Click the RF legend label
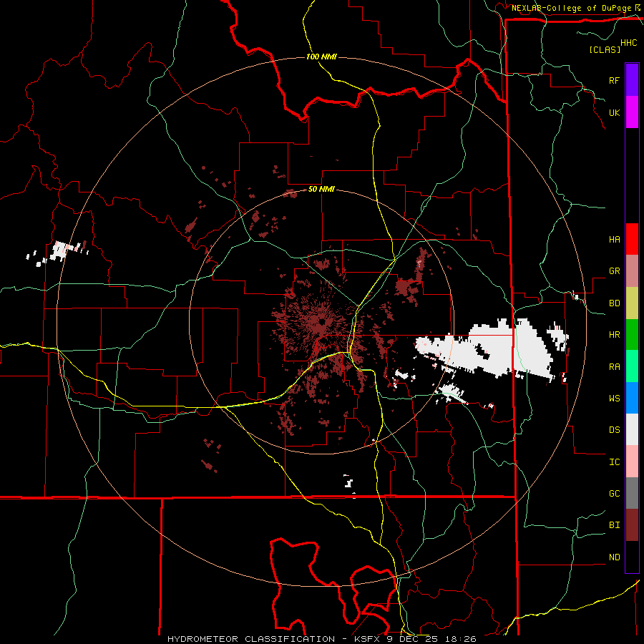This screenshot has width=644, height=644. click(614, 80)
